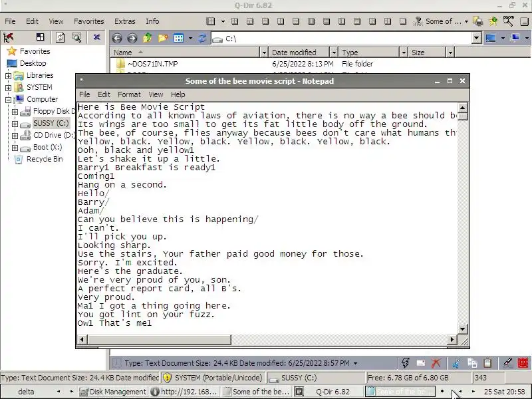Open the 'Some of ...' toolbar dropdown

(467, 21)
